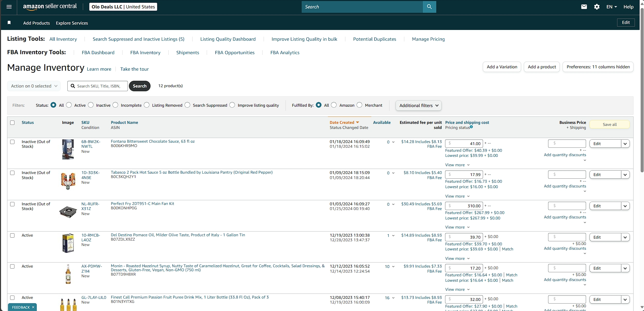Open the Edit dropdown arrow for Perfect Fry row
The image size is (644, 311).
point(625,206)
